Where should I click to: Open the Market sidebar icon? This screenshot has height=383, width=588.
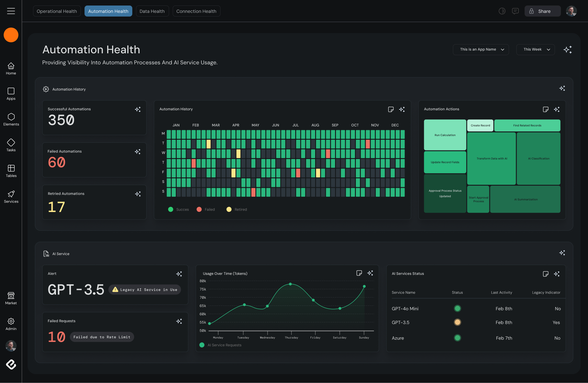11,298
